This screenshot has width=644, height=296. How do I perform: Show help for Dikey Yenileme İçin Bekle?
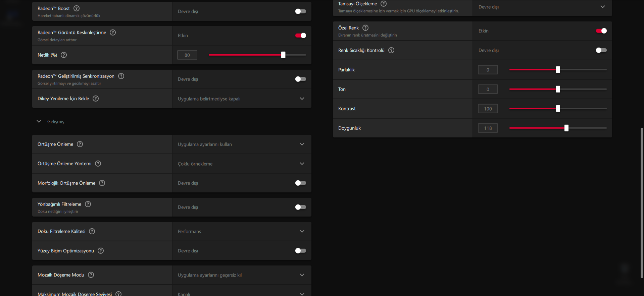click(96, 99)
